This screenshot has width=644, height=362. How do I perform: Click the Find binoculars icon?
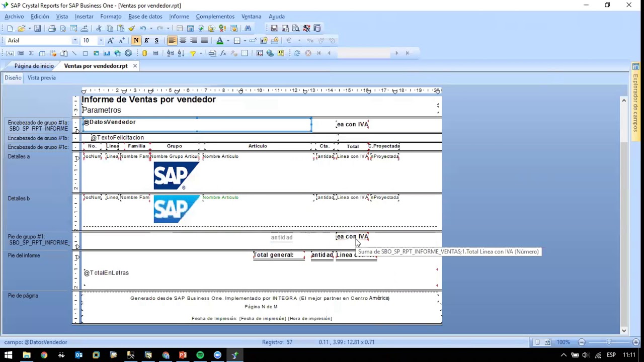coord(248,29)
